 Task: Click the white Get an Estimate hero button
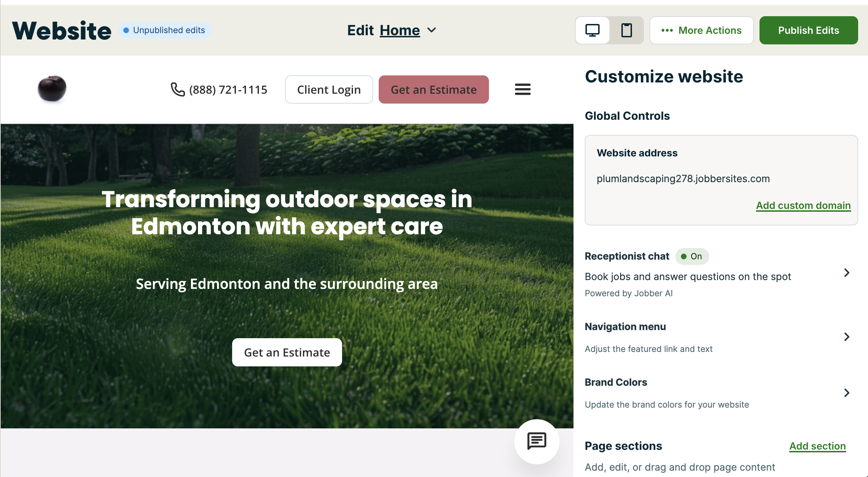coord(287,352)
